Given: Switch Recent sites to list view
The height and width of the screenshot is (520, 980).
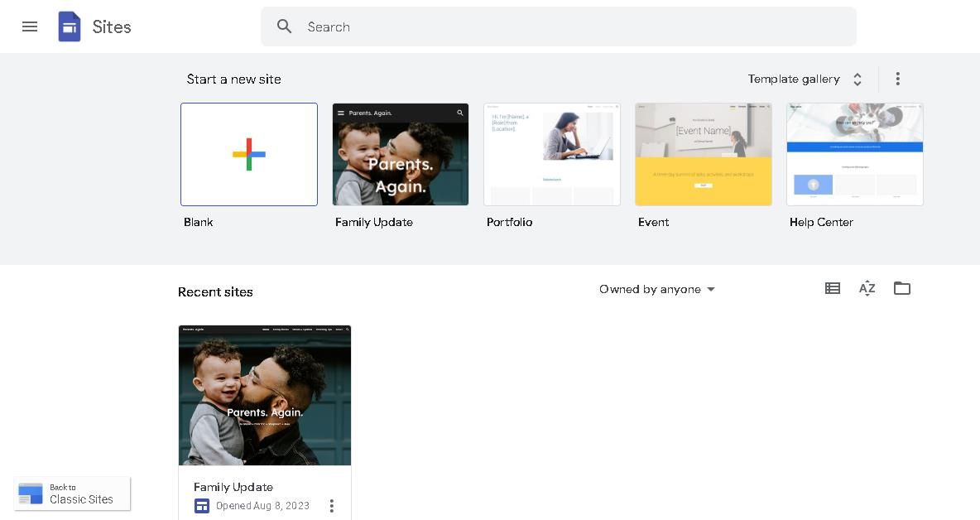Looking at the screenshot, I should click(x=833, y=288).
